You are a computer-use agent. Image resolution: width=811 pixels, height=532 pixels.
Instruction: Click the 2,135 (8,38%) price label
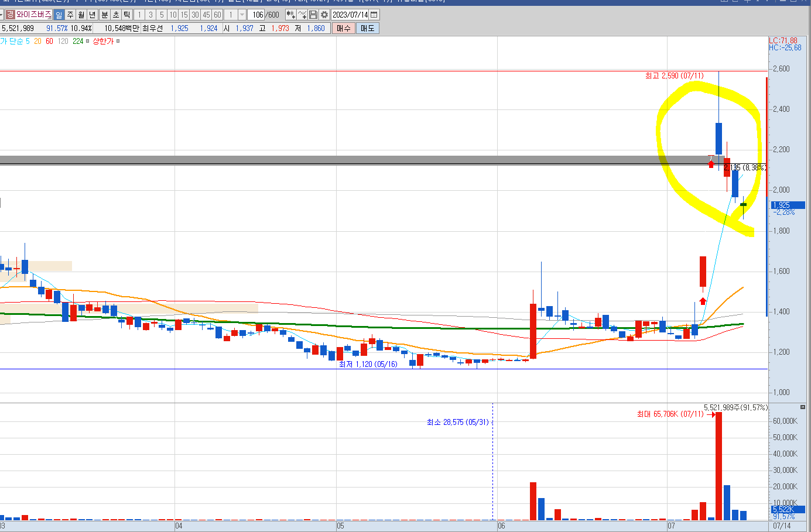pyautogui.click(x=745, y=167)
